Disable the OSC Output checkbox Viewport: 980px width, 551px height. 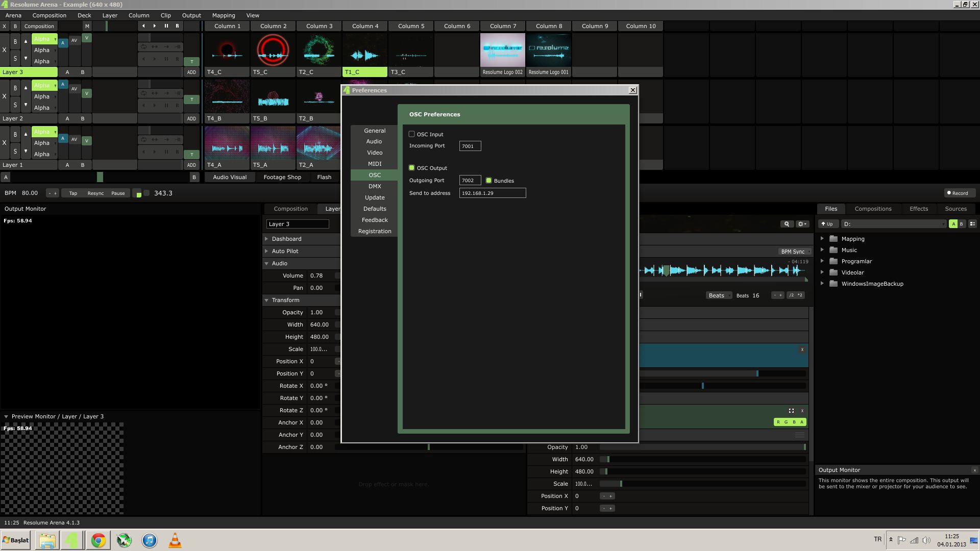tap(411, 168)
